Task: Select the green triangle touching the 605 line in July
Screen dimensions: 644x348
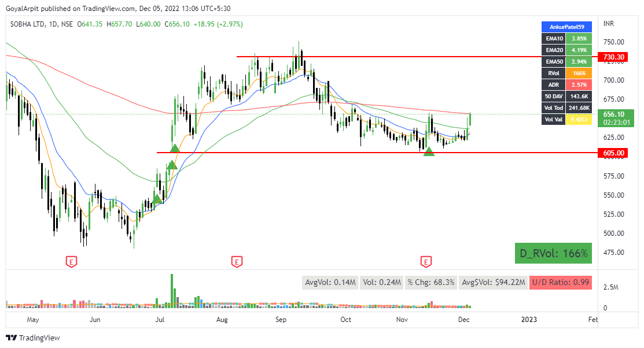Action: click(x=175, y=148)
